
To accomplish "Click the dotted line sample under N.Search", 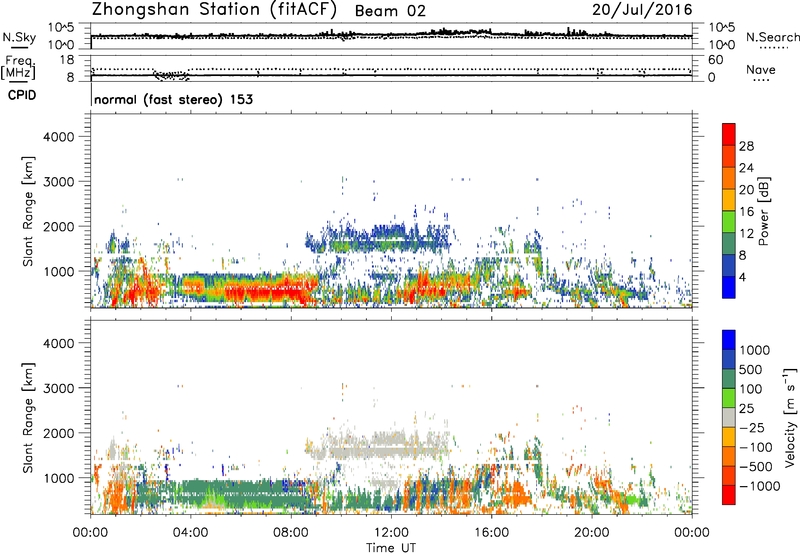I will (x=773, y=48).
